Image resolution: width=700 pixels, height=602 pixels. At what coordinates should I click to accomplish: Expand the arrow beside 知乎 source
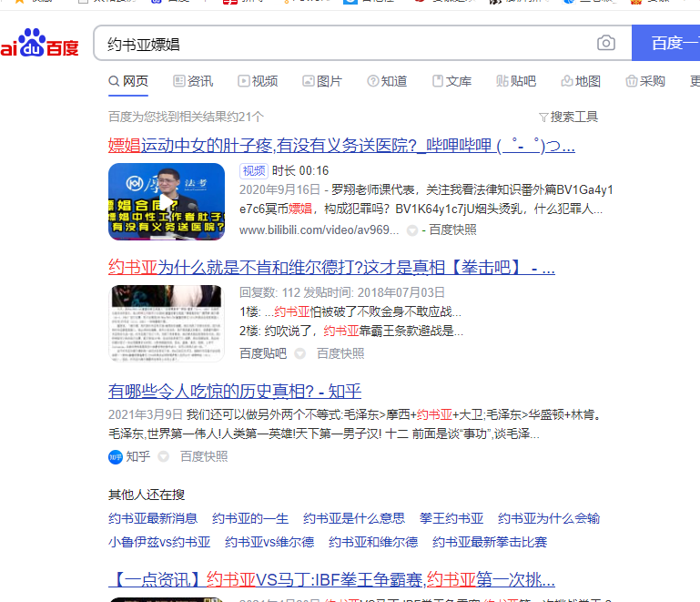(163, 456)
